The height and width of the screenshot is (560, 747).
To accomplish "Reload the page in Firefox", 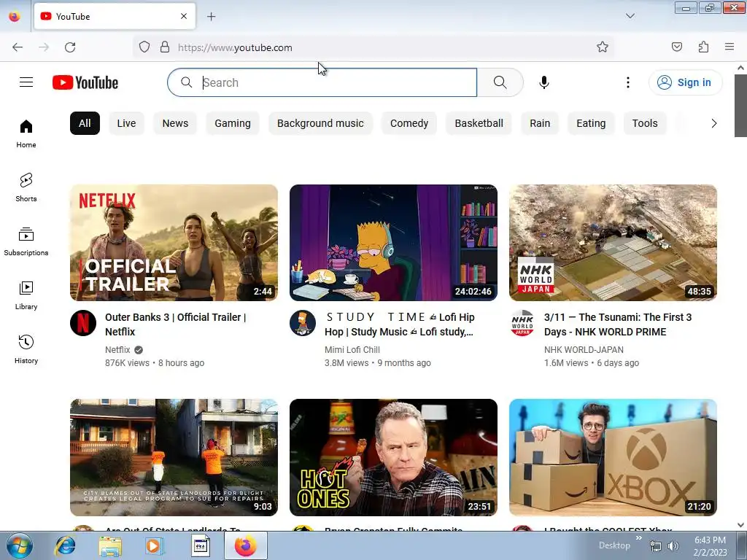I will (x=70, y=47).
